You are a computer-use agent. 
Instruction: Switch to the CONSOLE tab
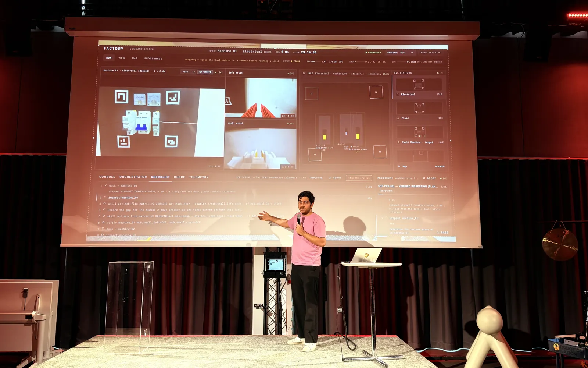click(107, 177)
